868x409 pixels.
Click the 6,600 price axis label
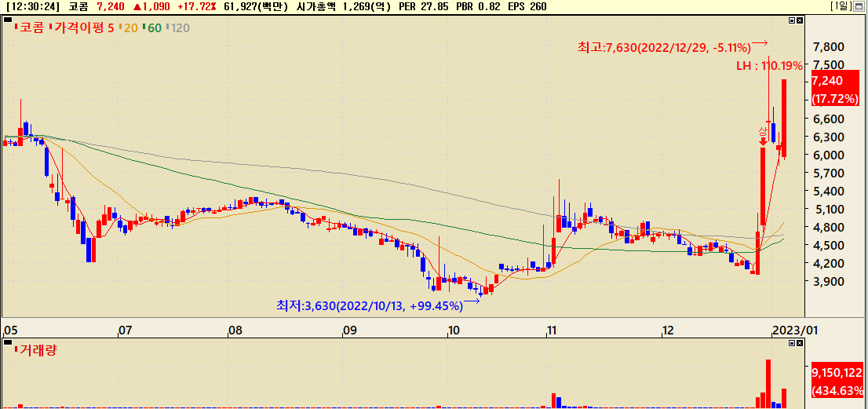coord(828,119)
